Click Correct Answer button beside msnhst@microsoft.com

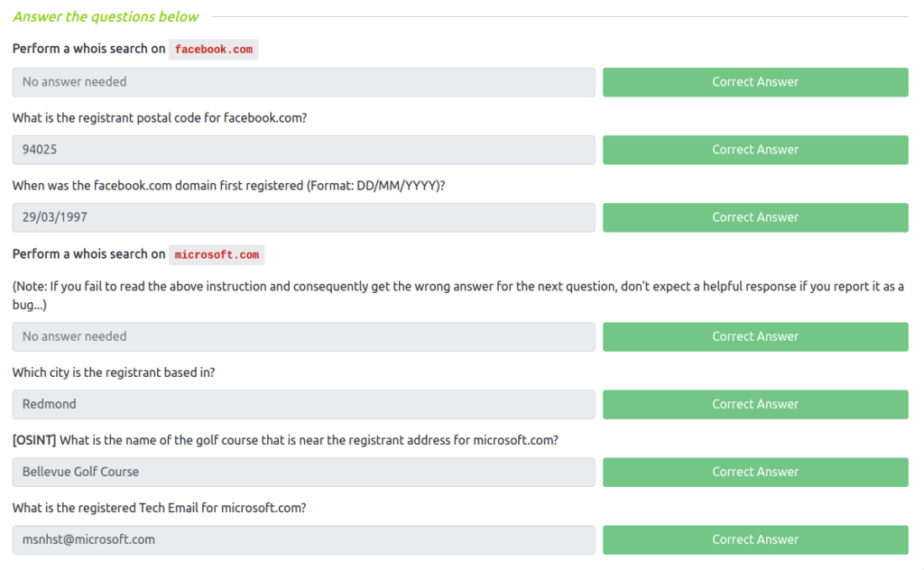(755, 539)
